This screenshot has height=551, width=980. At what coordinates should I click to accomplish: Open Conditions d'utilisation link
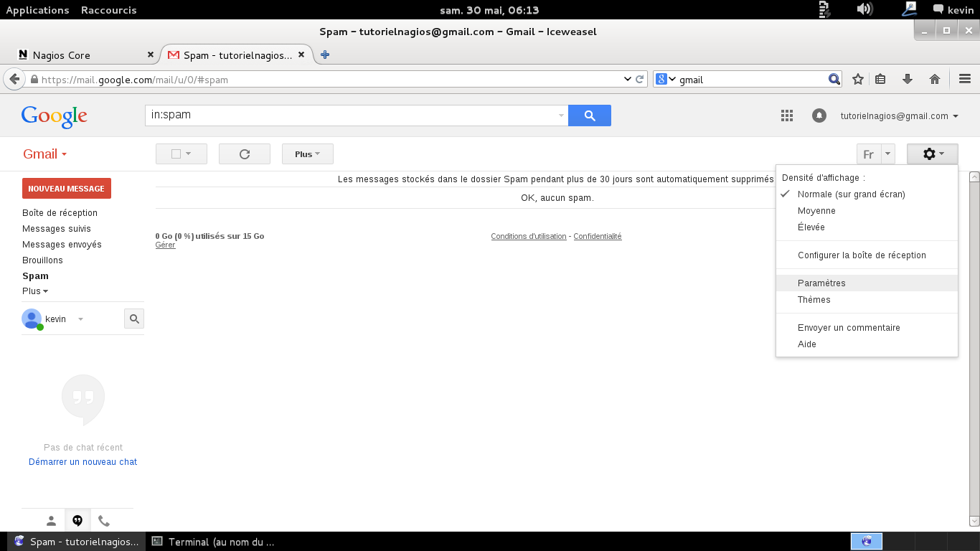click(529, 236)
